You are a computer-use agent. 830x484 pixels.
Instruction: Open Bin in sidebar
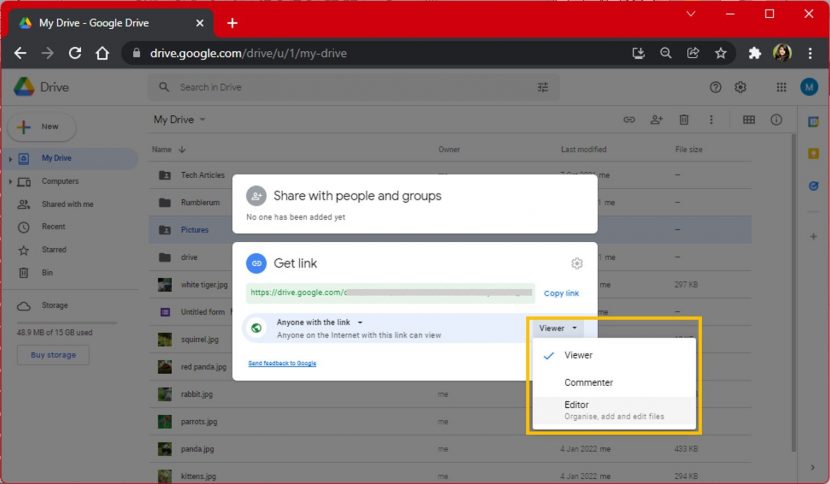(x=47, y=273)
